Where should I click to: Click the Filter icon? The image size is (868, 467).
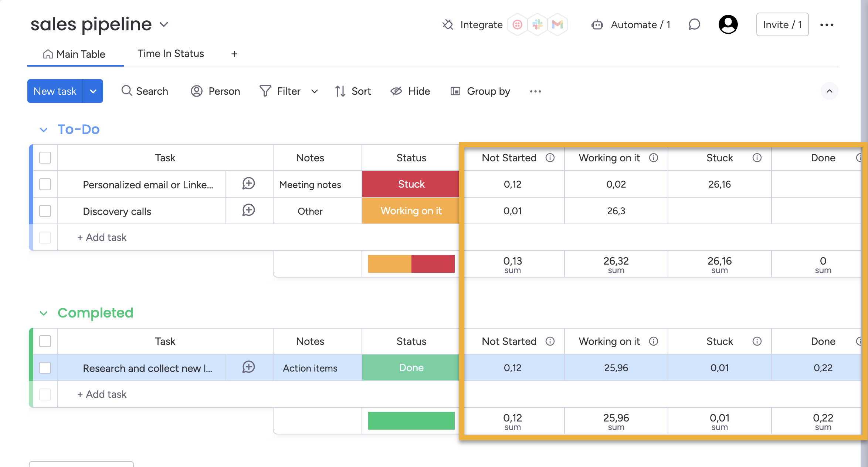click(265, 91)
